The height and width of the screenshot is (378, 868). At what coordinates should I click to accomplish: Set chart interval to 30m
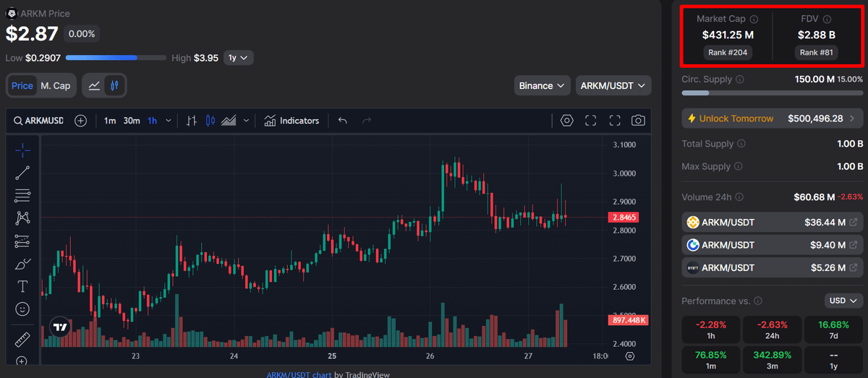tap(132, 121)
